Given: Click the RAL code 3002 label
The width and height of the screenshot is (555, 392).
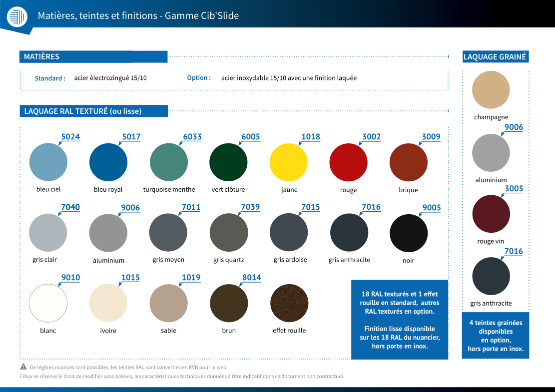Looking at the screenshot, I should pos(371,136).
